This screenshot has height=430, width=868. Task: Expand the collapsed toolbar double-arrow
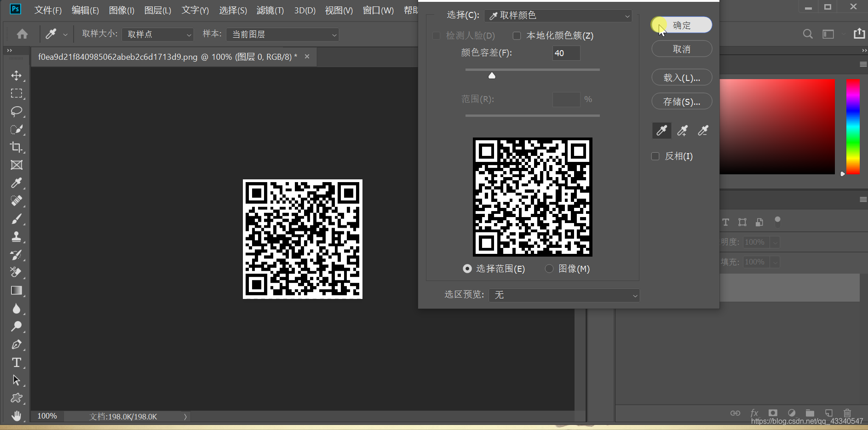(9, 50)
